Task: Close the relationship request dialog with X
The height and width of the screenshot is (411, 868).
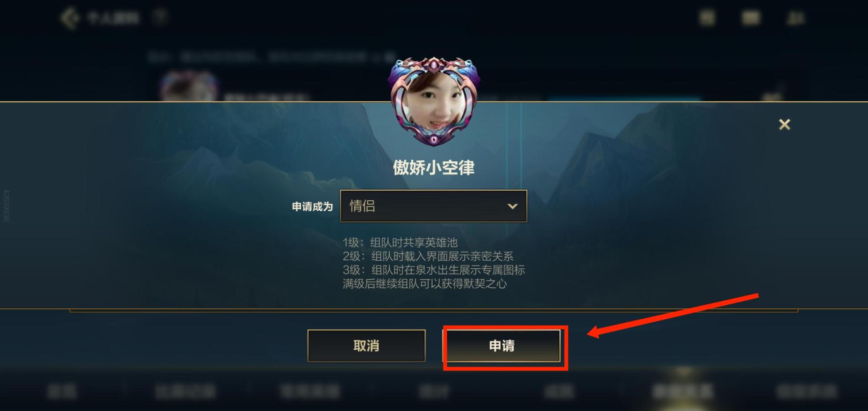Action: click(x=784, y=125)
